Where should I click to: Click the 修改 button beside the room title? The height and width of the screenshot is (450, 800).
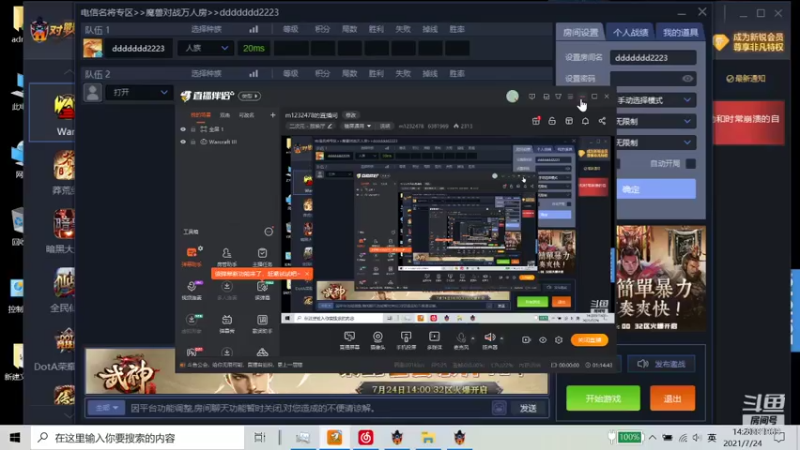coord(351,115)
